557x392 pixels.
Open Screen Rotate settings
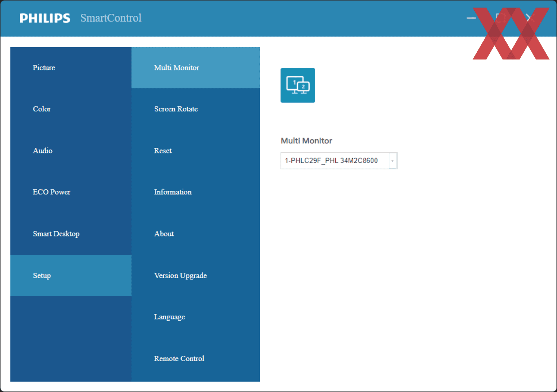(196, 109)
